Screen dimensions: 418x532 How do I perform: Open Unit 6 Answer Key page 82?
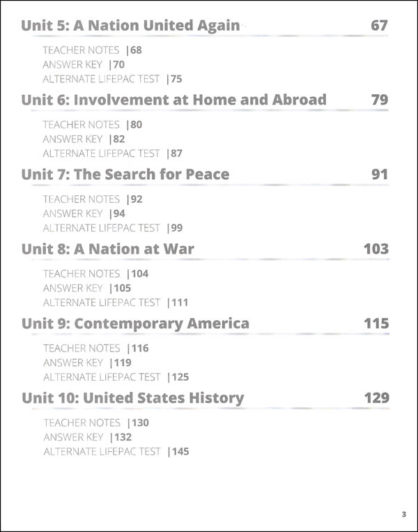84,139
